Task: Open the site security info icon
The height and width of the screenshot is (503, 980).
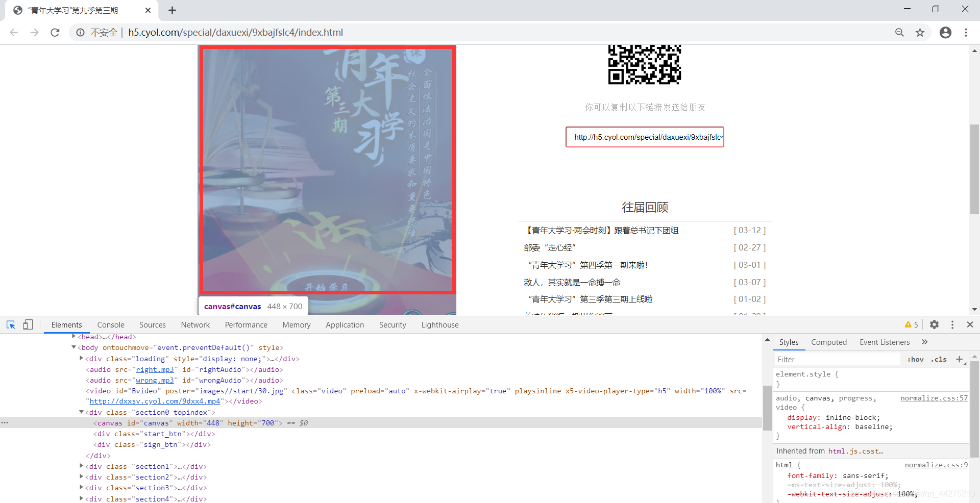Action: click(x=80, y=32)
